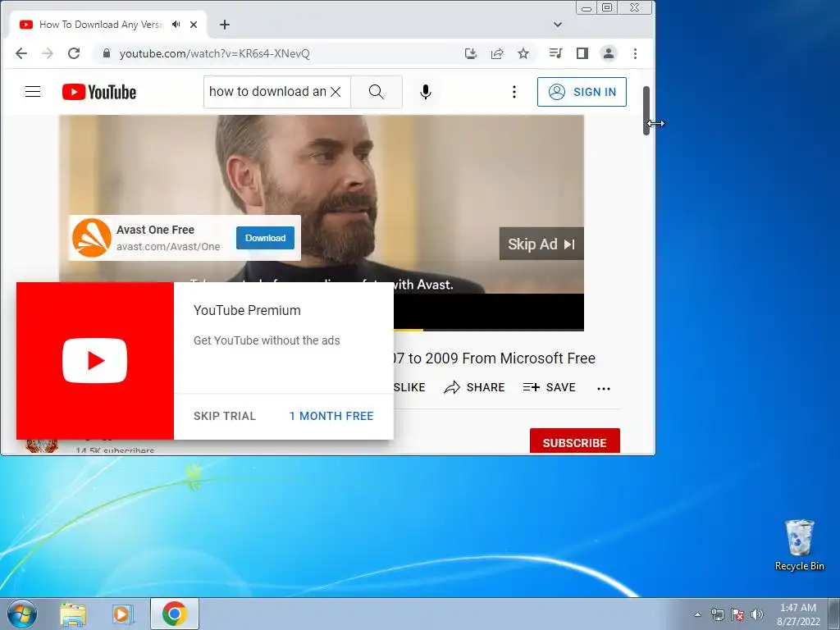Go to the YouTube home logo
The image size is (840, 630).
pyautogui.click(x=99, y=92)
